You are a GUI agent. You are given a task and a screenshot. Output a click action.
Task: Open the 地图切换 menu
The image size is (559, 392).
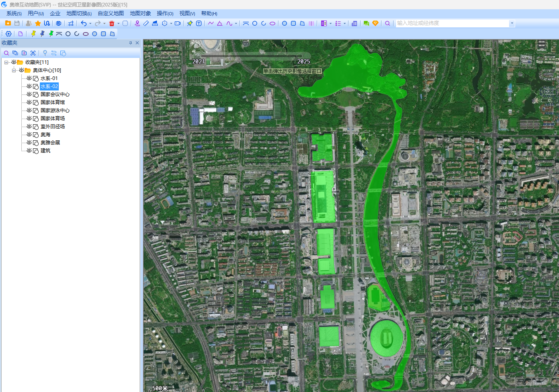point(79,14)
